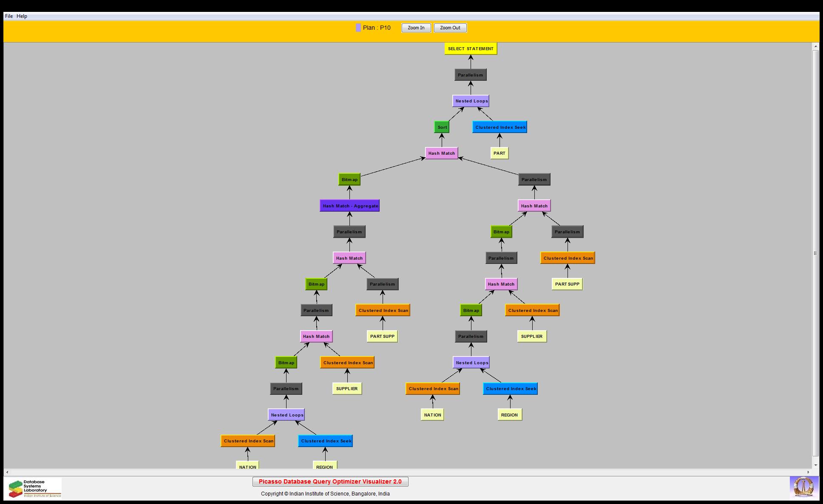
Task: Open the File menu
Action: click(9, 16)
